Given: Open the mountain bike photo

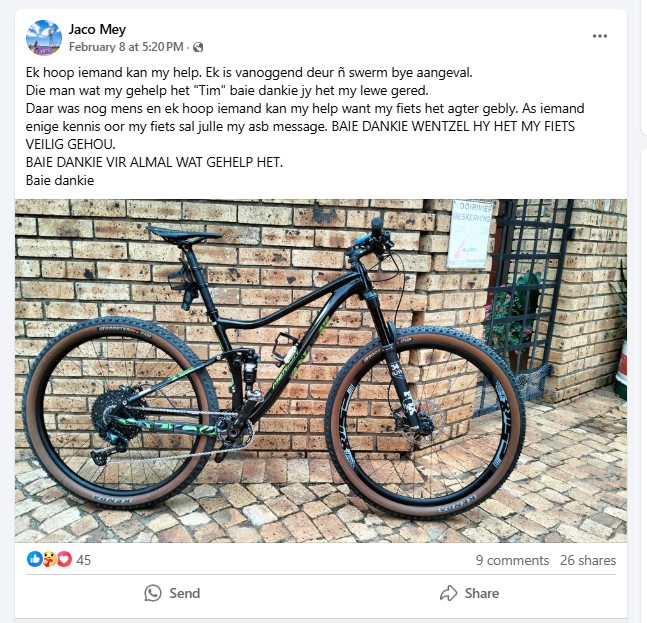Looking at the screenshot, I should point(321,371).
